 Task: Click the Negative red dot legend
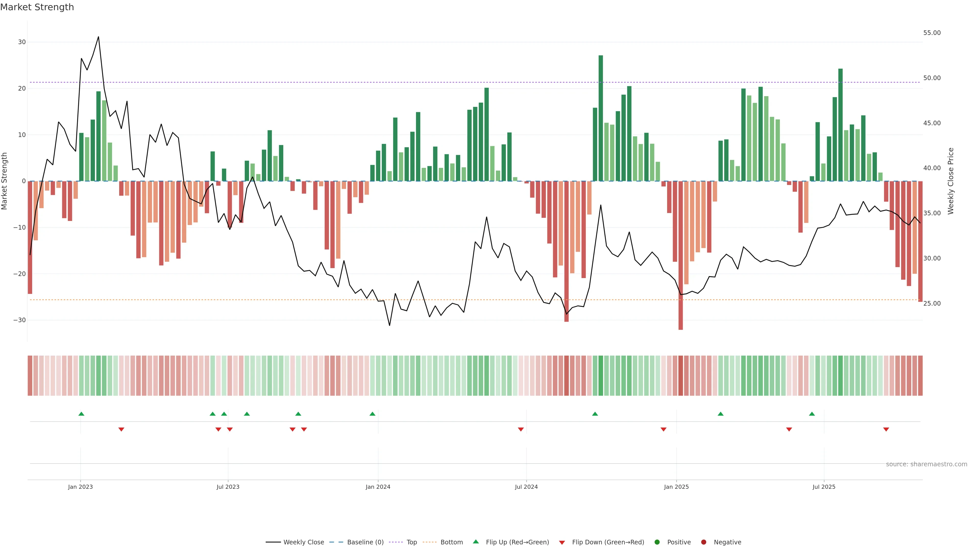click(703, 542)
